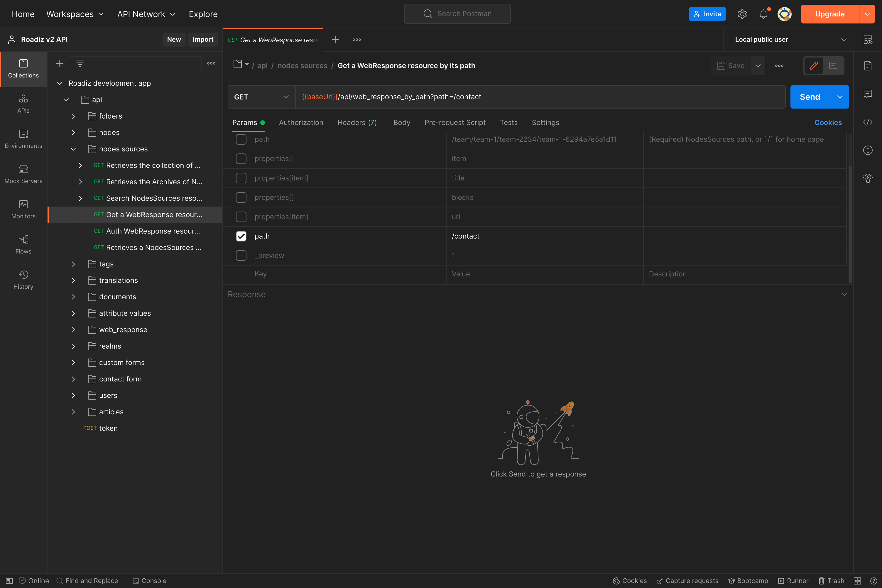Click the History sidebar icon

(23, 280)
